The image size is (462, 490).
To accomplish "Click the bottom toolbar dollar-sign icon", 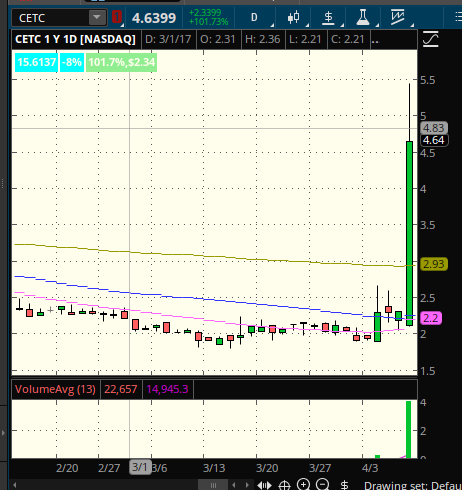I will point(345,485).
